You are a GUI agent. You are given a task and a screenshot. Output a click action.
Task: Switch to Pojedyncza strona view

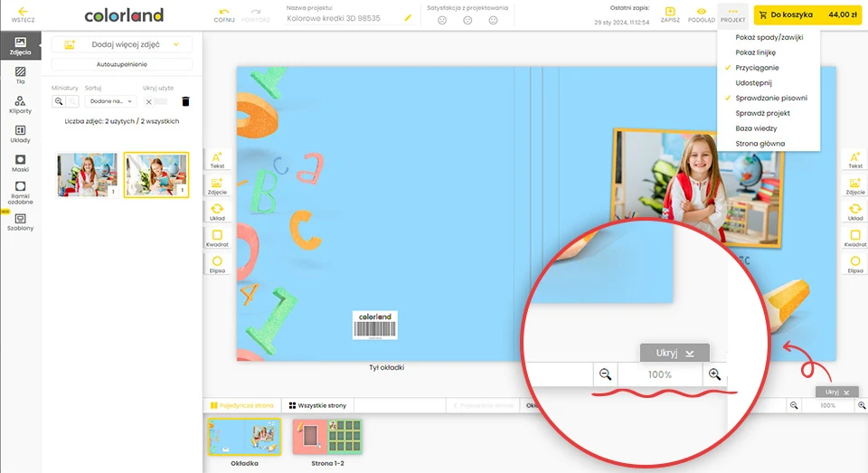[x=242, y=405]
